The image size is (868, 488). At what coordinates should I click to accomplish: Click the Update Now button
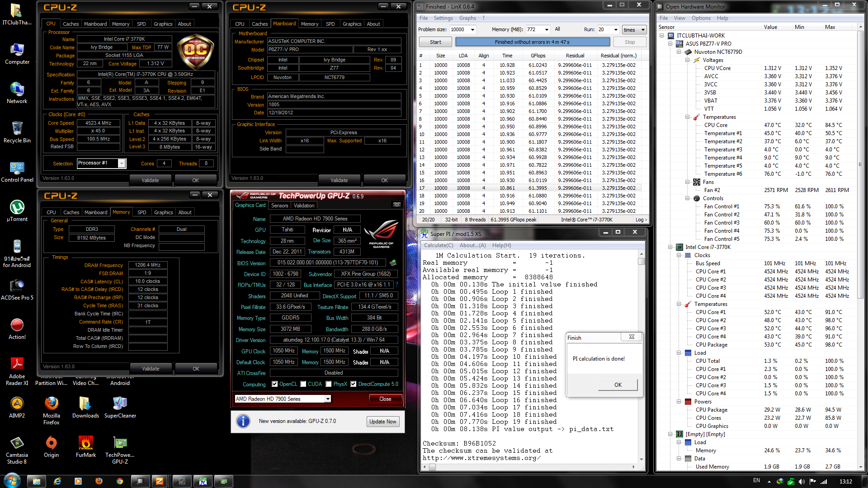click(x=382, y=421)
